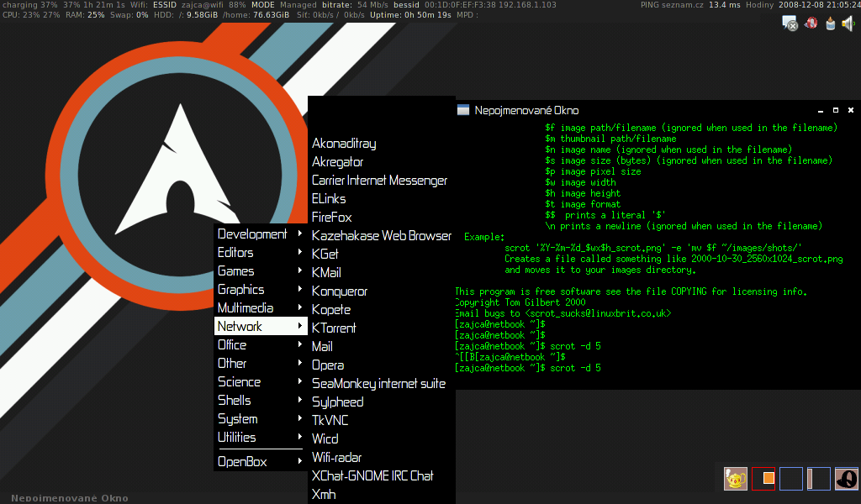Click the 'Example:' heading in terminal

[484, 237]
